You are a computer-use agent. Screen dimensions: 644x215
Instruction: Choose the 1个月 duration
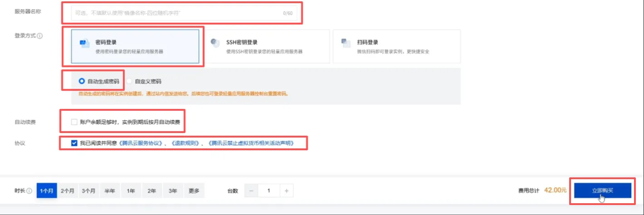47,191
